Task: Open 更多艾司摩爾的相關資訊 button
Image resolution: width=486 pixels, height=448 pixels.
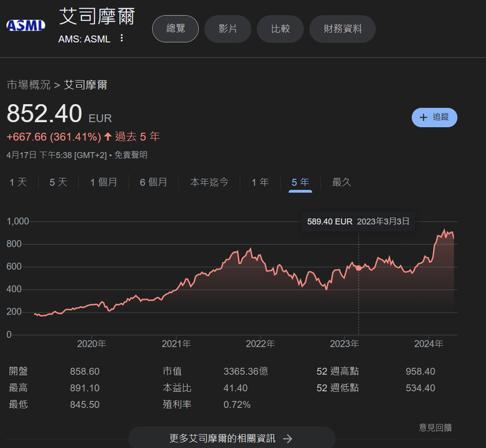Action: tap(232, 438)
